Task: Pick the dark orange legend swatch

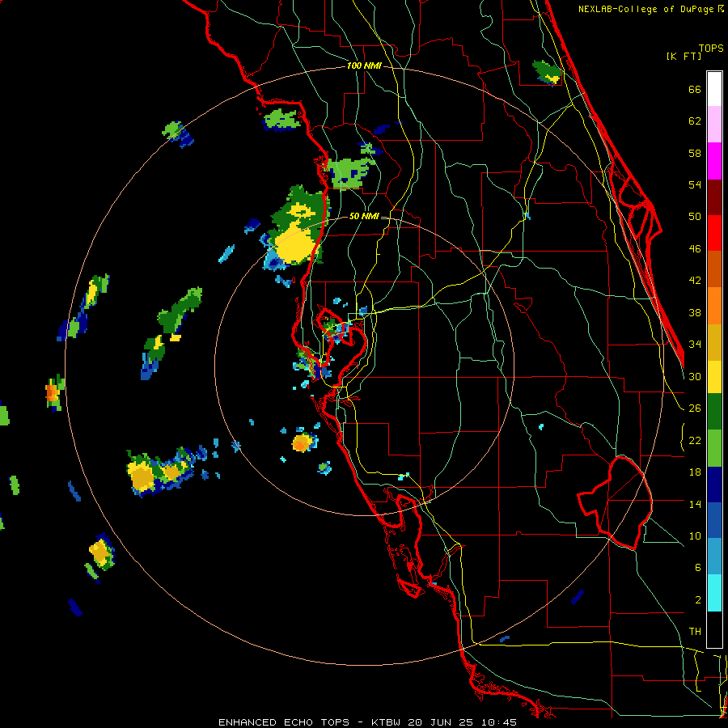Action: (x=714, y=269)
